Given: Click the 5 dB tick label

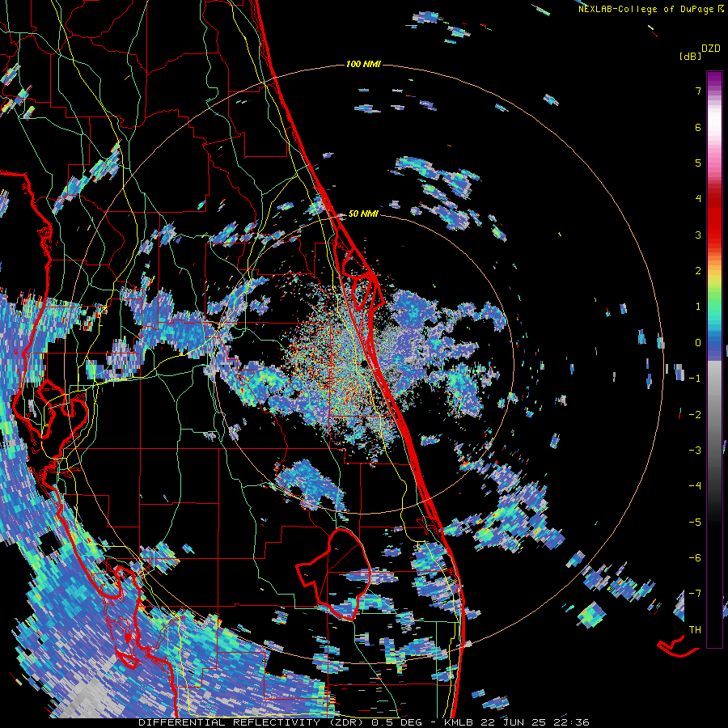Looking at the screenshot, I should click(x=698, y=163).
